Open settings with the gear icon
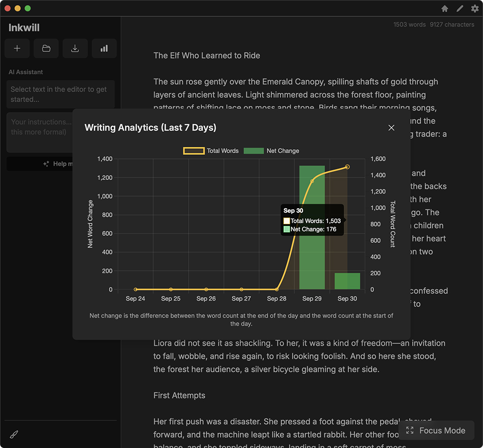The image size is (483, 448). pos(474,9)
